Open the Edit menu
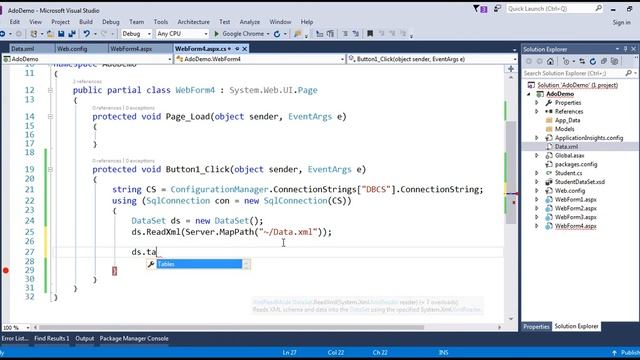The image size is (640, 360). (x=15, y=22)
